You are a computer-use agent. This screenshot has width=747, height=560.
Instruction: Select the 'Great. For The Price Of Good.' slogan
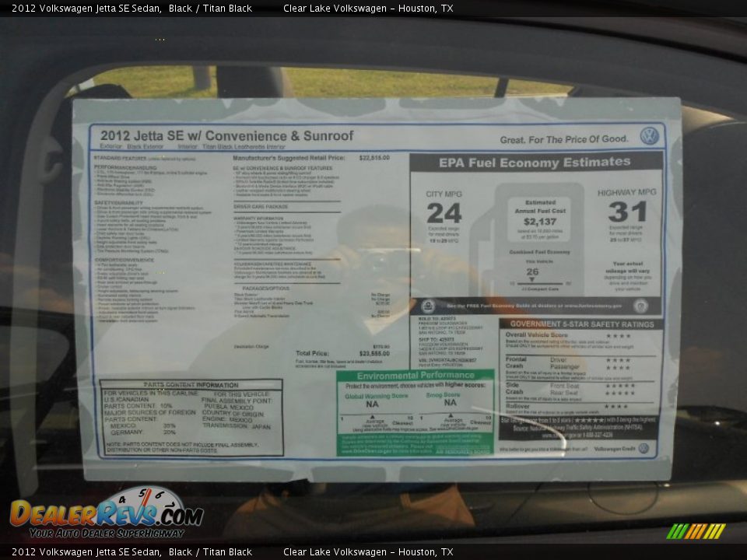(x=564, y=139)
